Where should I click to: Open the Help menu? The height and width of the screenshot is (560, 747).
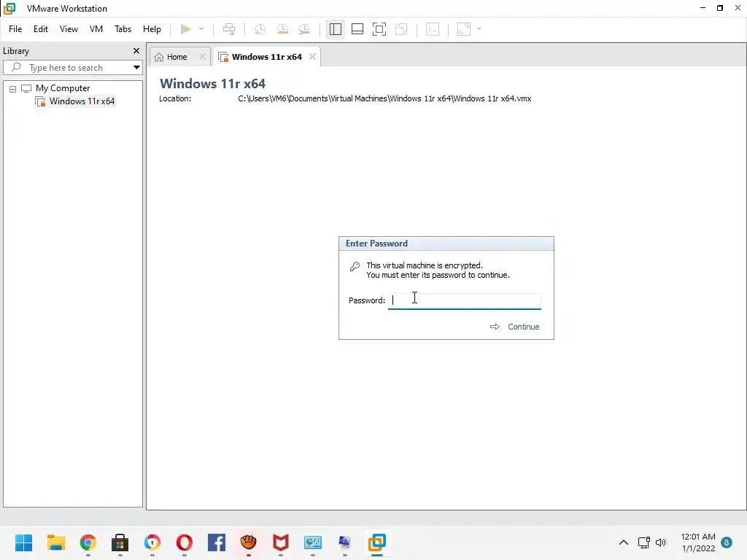pos(152,29)
